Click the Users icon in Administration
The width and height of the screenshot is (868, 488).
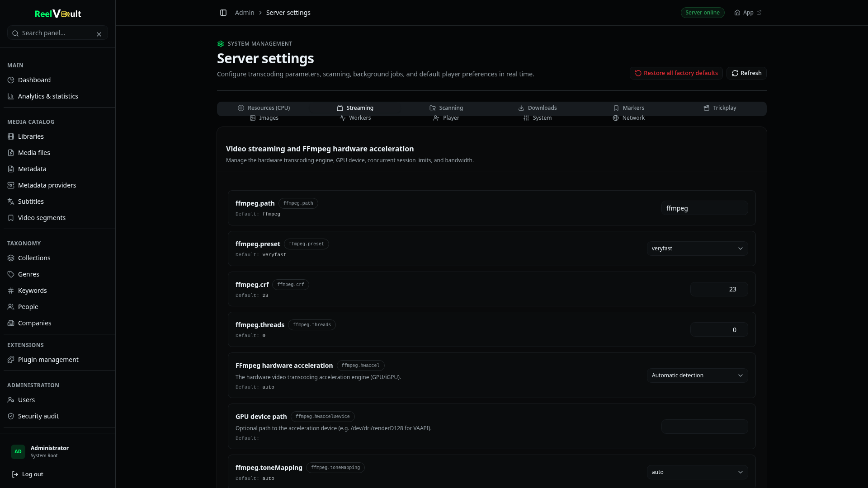pyautogui.click(x=11, y=400)
